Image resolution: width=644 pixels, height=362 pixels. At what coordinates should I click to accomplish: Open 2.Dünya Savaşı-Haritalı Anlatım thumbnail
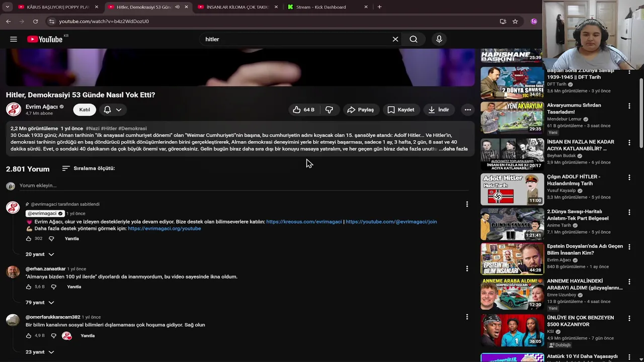click(x=512, y=224)
